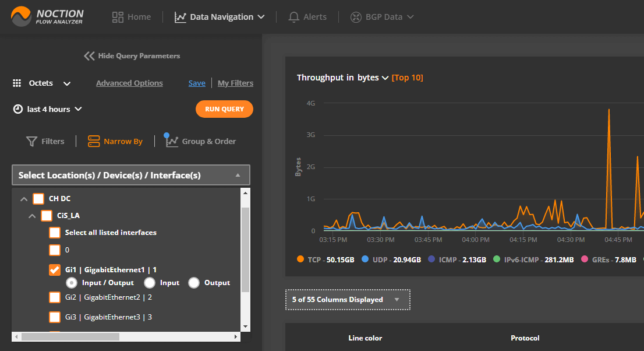
Task: Click the horizontal scrollbar left arrow
Action: click(x=16, y=336)
